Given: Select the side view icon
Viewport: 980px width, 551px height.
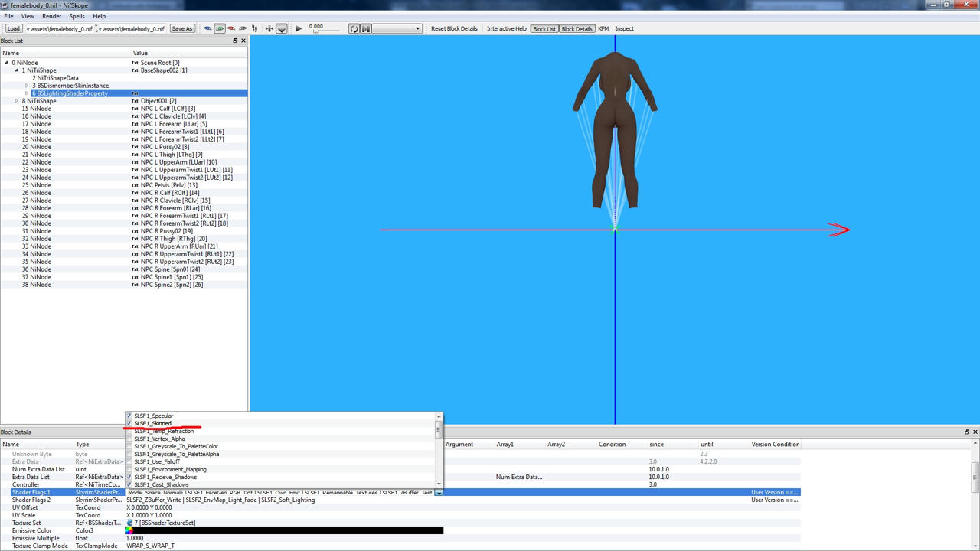Looking at the screenshot, I should (231, 28).
